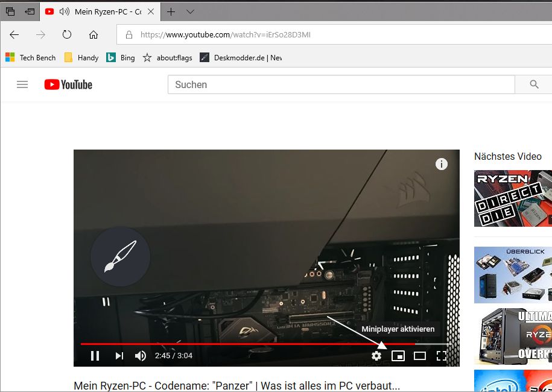Submit search with magnifier button
Screen dimensions: 552x392
(x=534, y=84)
